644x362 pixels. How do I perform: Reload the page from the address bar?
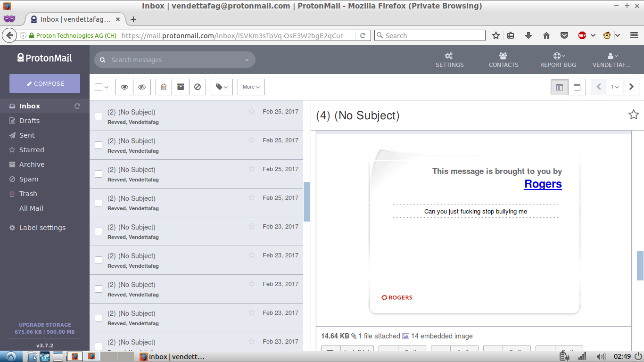[363, 35]
